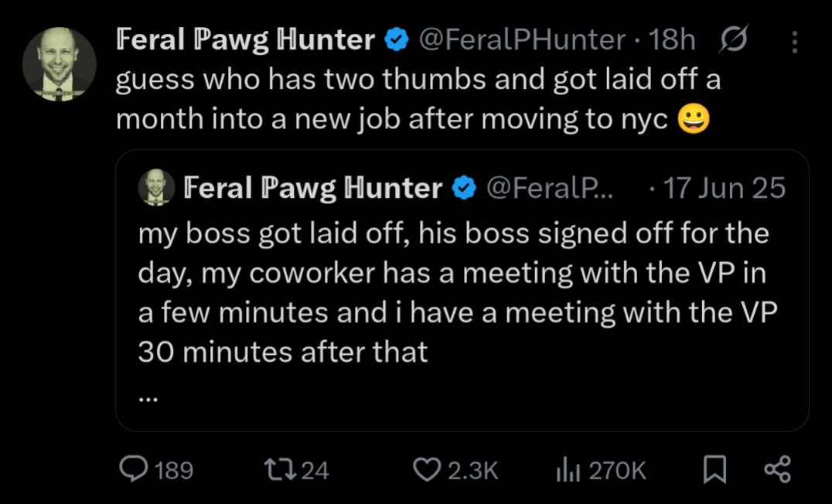Click the main post text about nyc
This screenshot has width=832, height=504.
pos(418,99)
